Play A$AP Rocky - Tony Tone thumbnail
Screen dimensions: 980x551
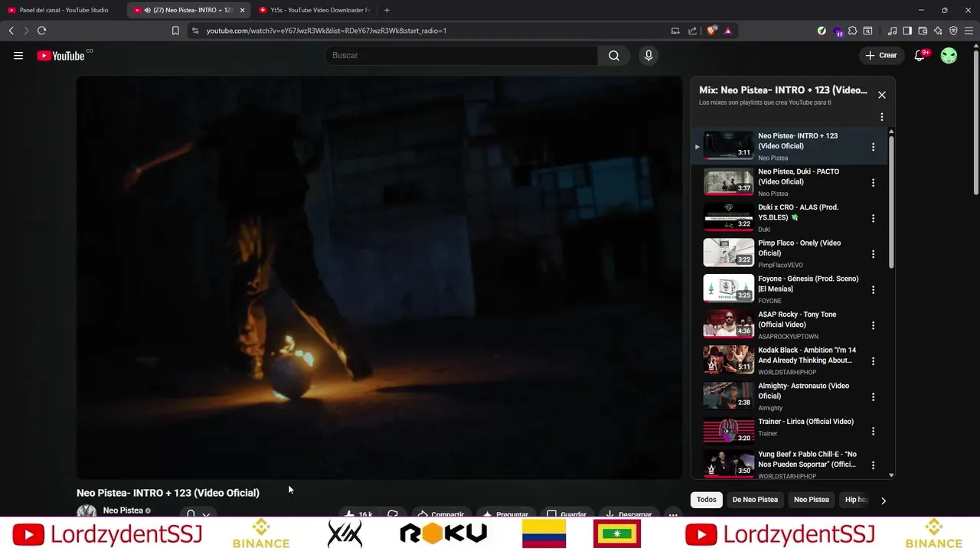click(x=729, y=324)
